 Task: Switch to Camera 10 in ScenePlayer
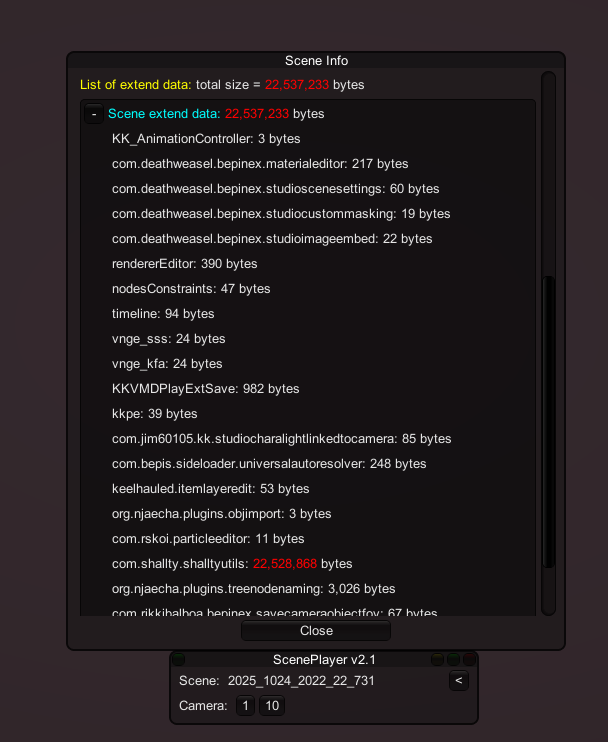click(x=272, y=706)
